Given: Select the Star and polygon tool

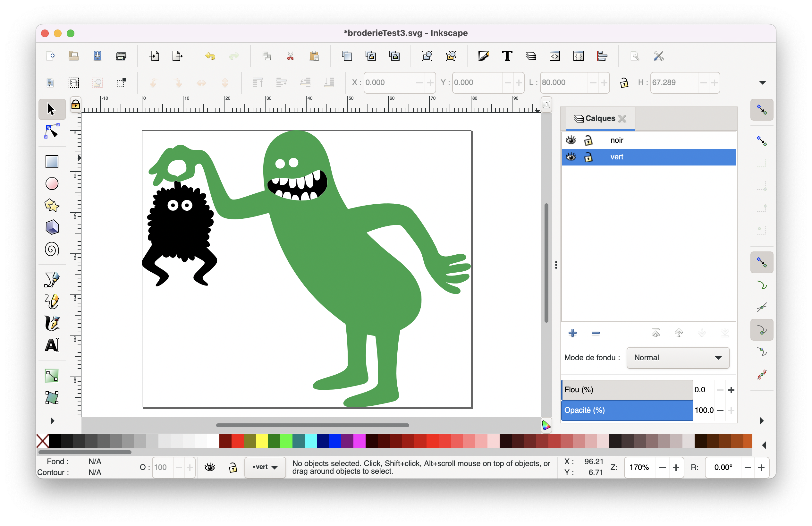Looking at the screenshot, I should 52,205.
